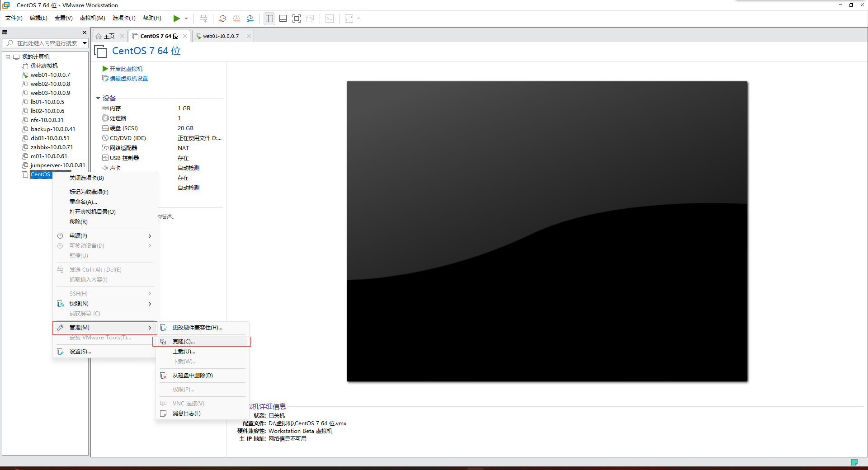Click the green power-on play button in toolbar
868x470 pixels.
click(176, 19)
